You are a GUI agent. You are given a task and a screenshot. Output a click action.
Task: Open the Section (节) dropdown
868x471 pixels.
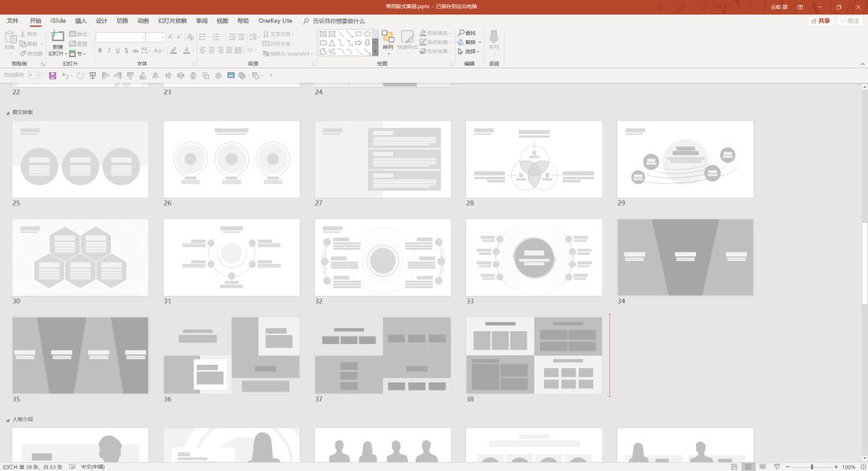pos(77,54)
